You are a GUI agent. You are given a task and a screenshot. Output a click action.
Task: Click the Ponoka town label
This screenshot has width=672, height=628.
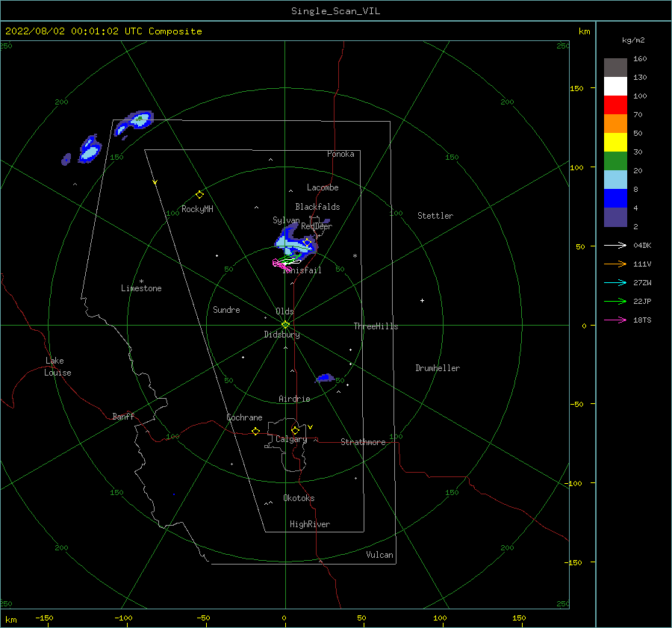[x=340, y=154]
